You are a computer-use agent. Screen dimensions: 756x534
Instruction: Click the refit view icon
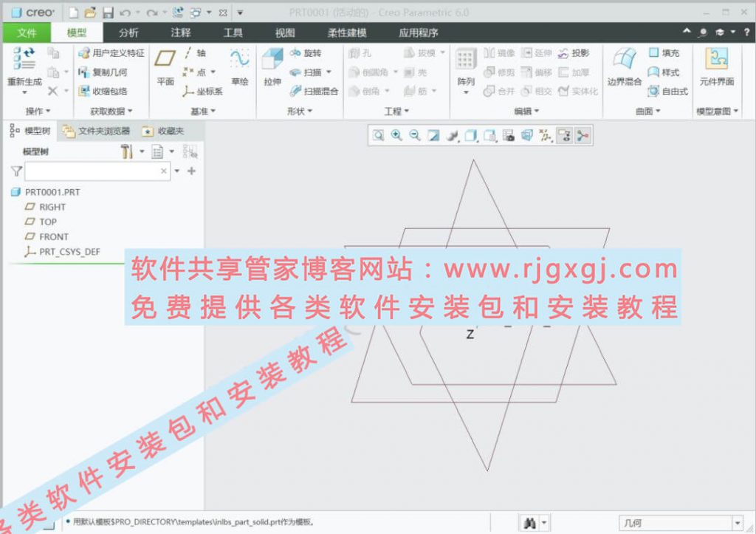379,136
